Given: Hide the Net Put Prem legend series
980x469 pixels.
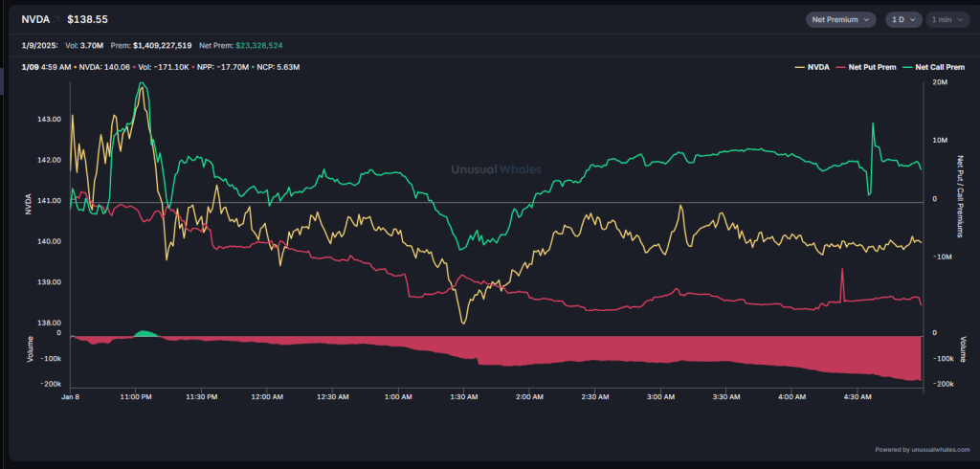Looking at the screenshot, I should coord(870,68).
